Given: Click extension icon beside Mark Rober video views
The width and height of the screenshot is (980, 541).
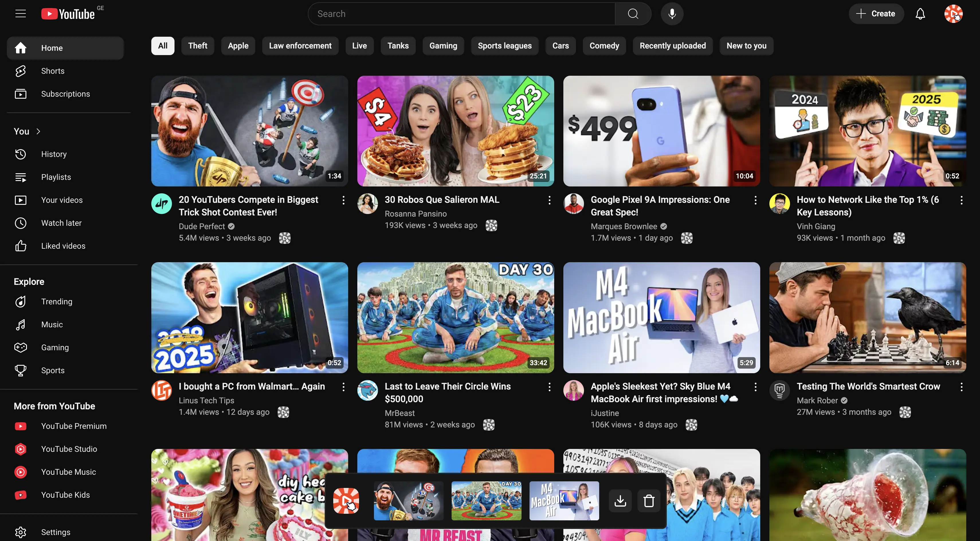Looking at the screenshot, I should click(905, 412).
